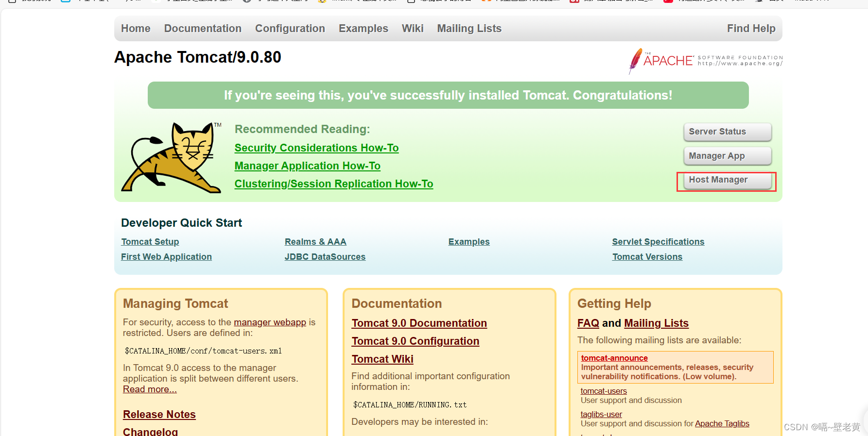This screenshot has height=436, width=868.
Task: Click Find Help in the nav bar
Action: click(751, 29)
